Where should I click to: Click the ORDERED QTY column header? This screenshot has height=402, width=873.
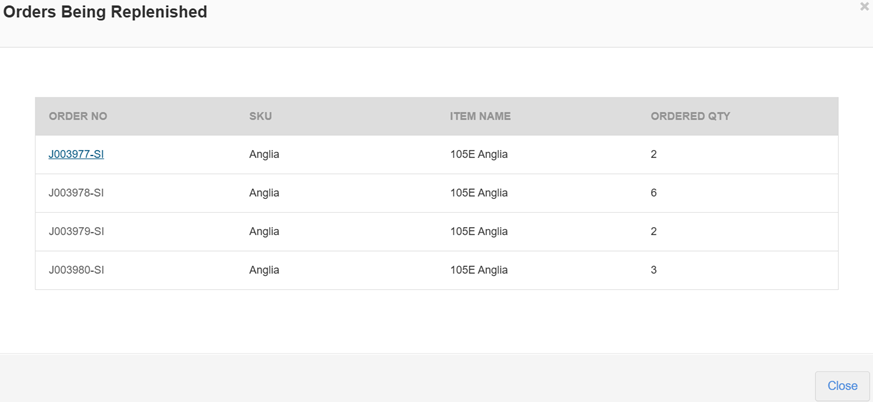pos(690,116)
